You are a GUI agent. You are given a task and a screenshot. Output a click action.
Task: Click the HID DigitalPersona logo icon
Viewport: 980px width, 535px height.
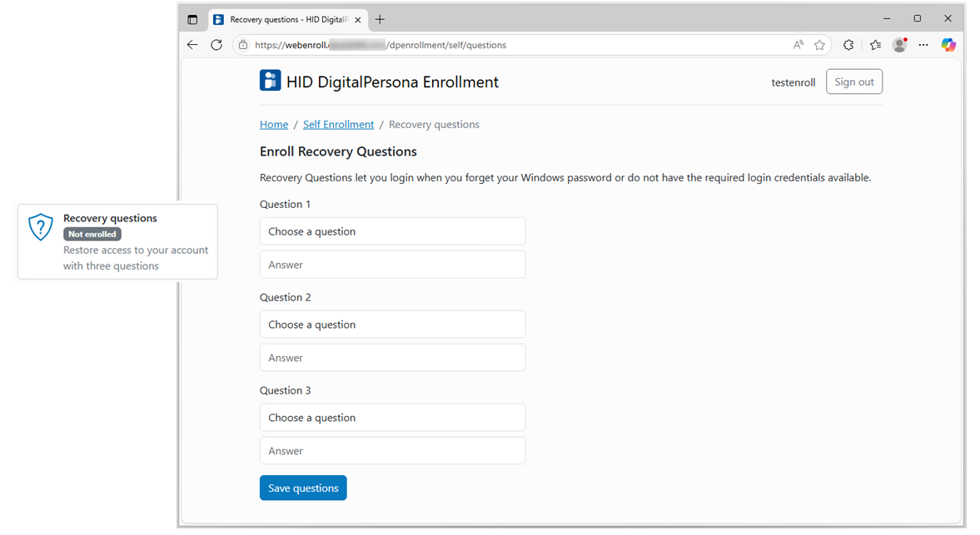[x=270, y=81]
